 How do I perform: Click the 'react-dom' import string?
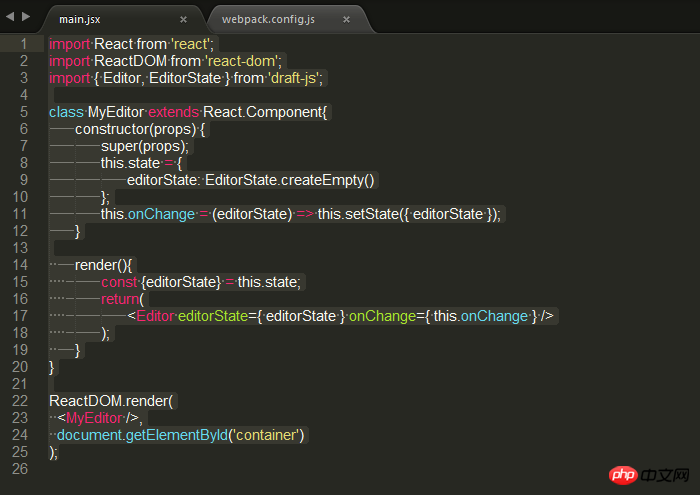[245, 61]
